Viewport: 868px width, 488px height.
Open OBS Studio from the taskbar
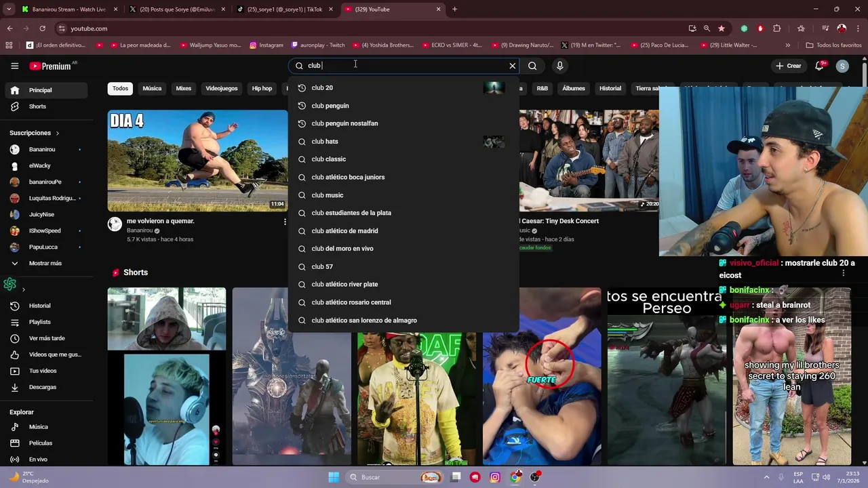tap(536, 477)
